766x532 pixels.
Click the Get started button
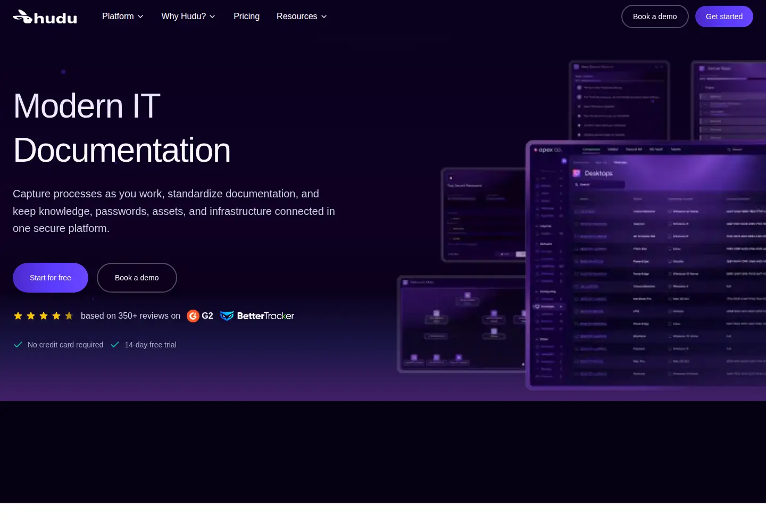click(724, 16)
